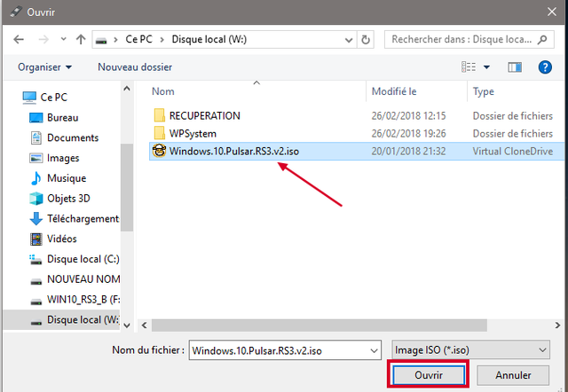Click the Documents page icon
Screen dimensions: 568x392
click(35, 137)
